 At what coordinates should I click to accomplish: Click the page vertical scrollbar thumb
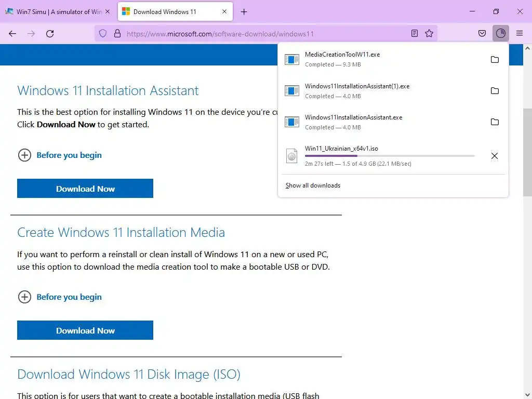pos(527,152)
